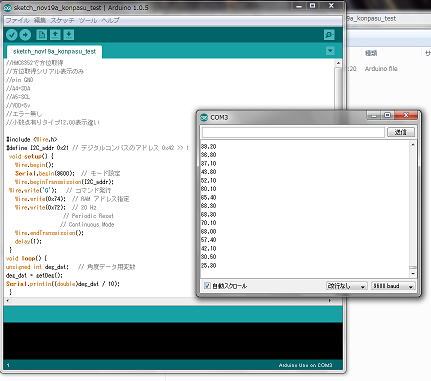Click the 送信 send button in COM3
Viewport: 431px width, 381px height.
point(401,132)
